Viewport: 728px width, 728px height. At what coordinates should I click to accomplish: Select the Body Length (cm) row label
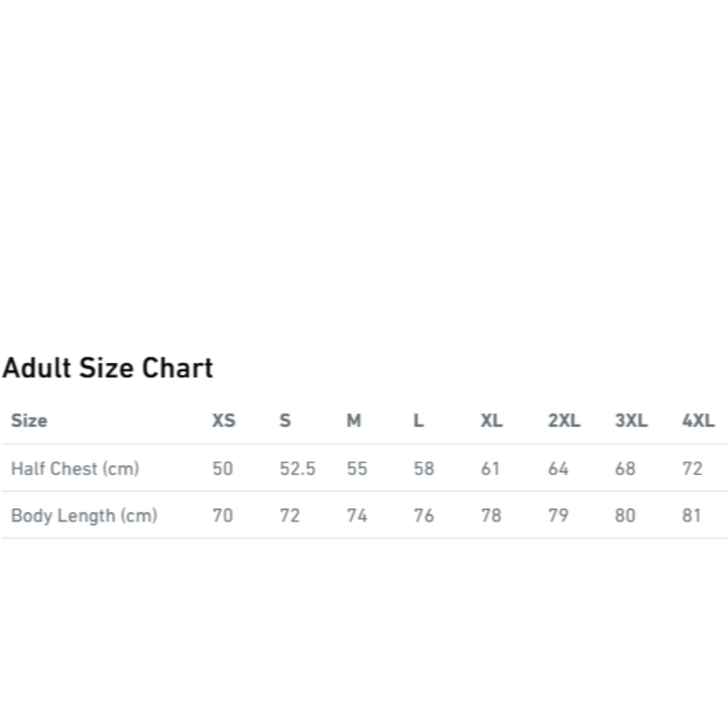pyautogui.click(x=84, y=516)
